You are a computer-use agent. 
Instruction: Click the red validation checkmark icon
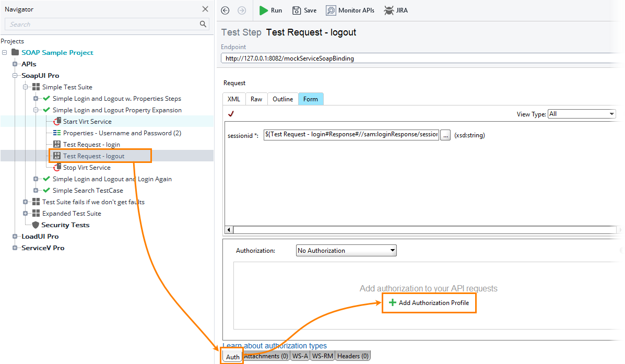(231, 114)
